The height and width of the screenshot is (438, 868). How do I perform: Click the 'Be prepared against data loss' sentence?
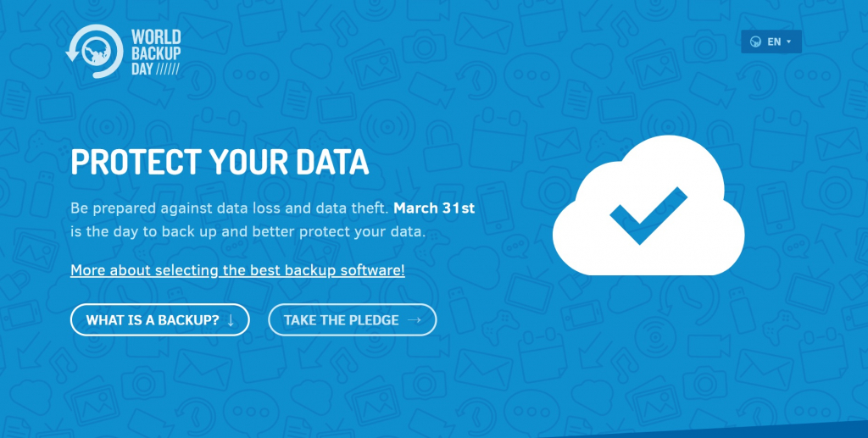(229, 207)
